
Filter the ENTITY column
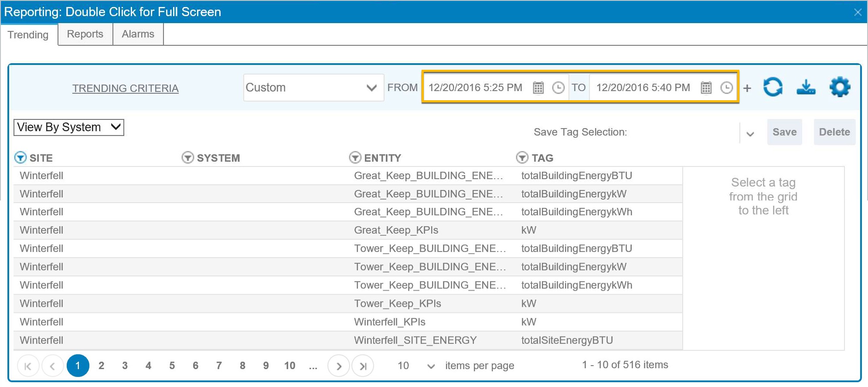[355, 157]
